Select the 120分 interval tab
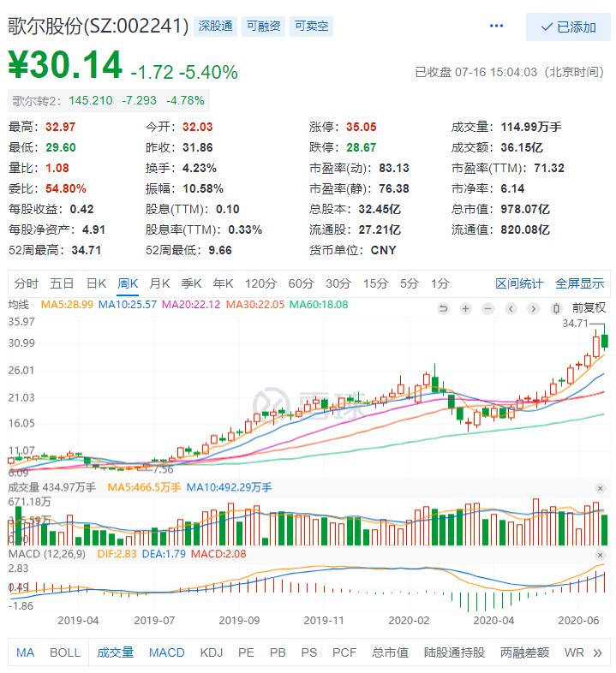616x673 pixels. pos(260,283)
